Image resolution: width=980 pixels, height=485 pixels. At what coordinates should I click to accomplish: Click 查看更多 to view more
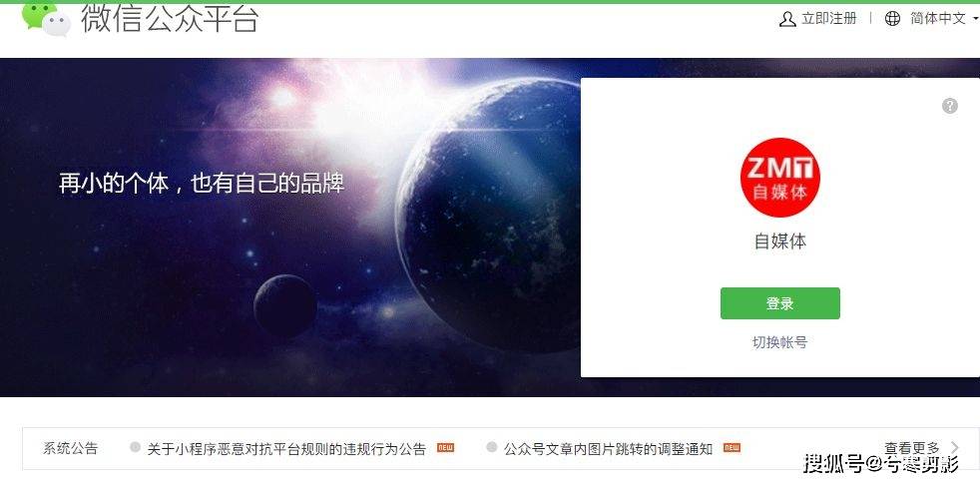coord(912,447)
